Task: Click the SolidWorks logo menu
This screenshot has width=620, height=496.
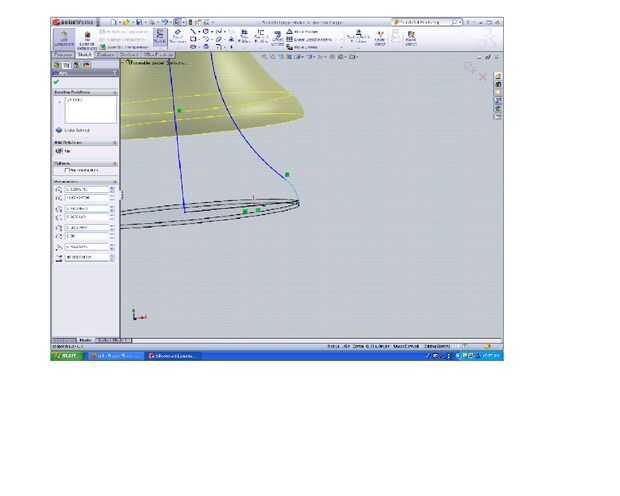Action: coord(74,22)
